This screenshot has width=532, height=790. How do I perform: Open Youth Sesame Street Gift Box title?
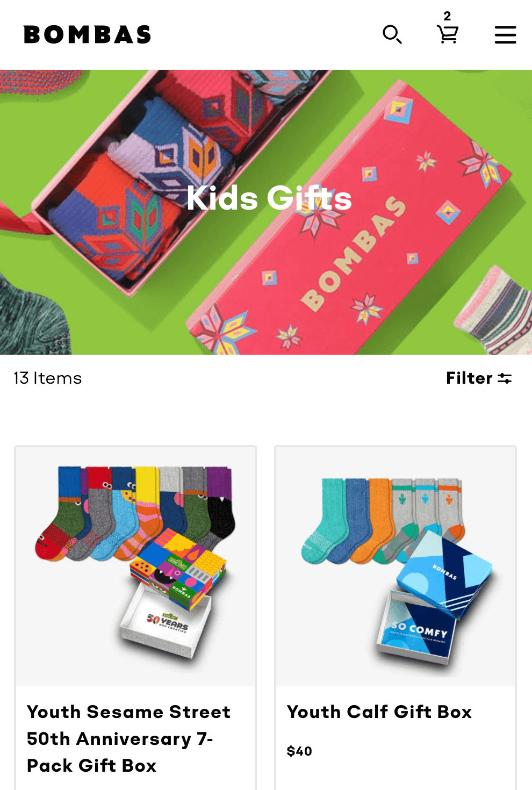(x=128, y=738)
